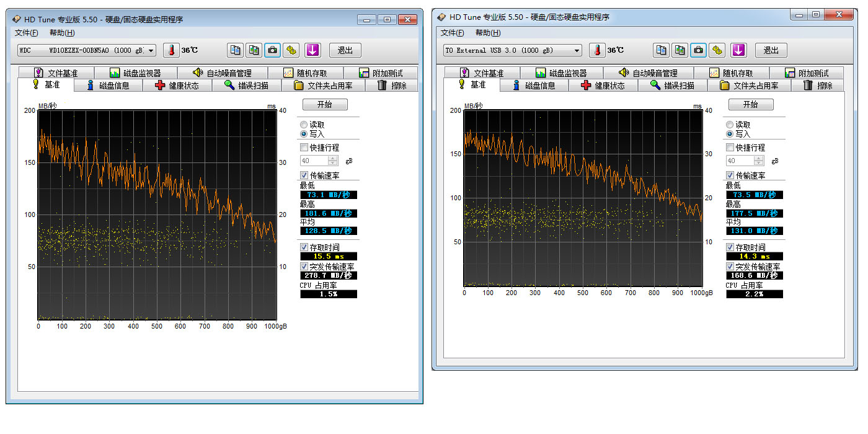Switch to 擦除 tab in External USB window
The image size is (868, 434).
(x=818, y=86)
